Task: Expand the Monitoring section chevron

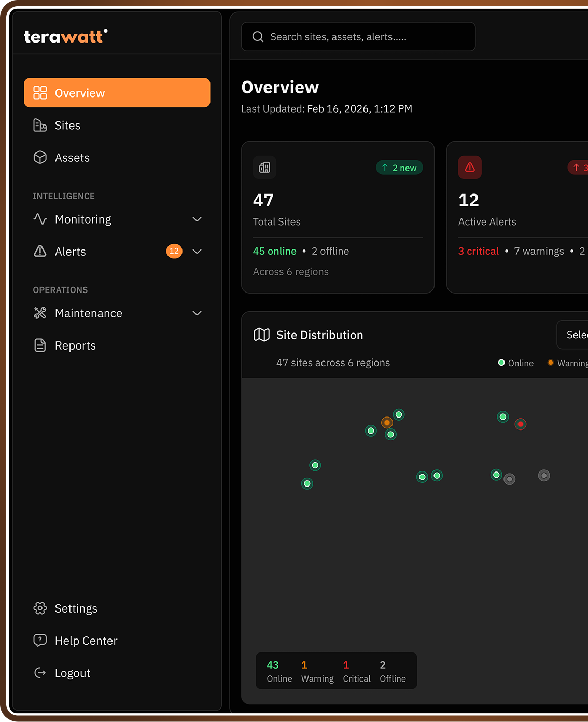Action: 197,219
